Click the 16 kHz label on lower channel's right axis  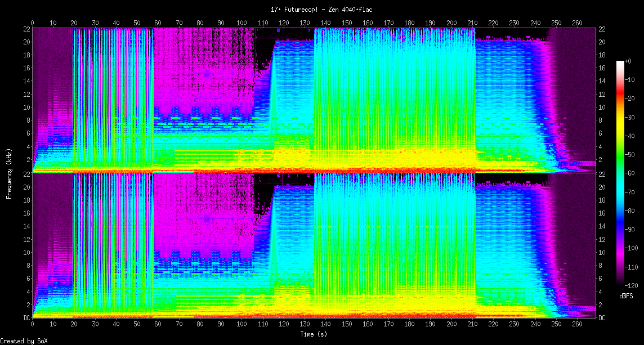[x=602, y=213]
